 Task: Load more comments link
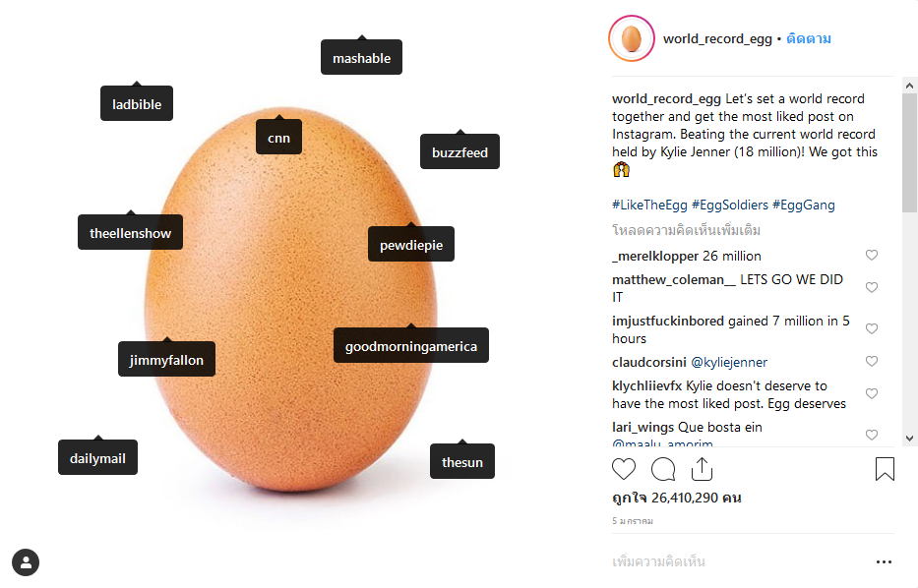pos(686,230)
